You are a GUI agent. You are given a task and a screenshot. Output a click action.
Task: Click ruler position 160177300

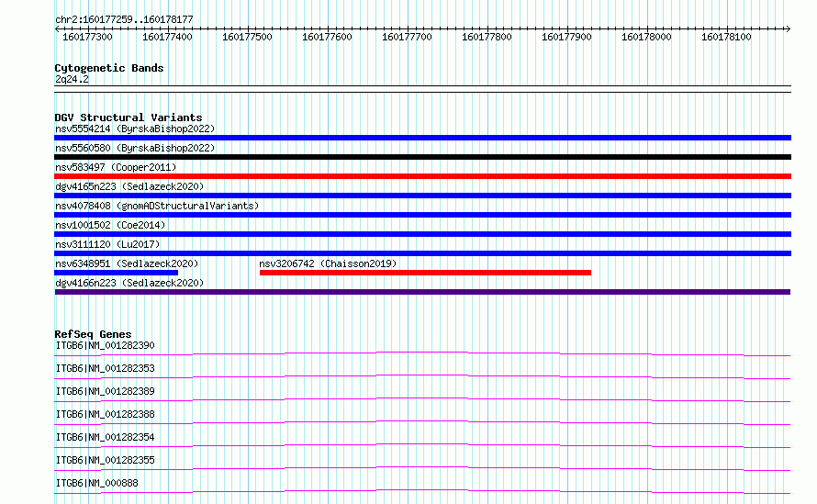coord(87,37)
